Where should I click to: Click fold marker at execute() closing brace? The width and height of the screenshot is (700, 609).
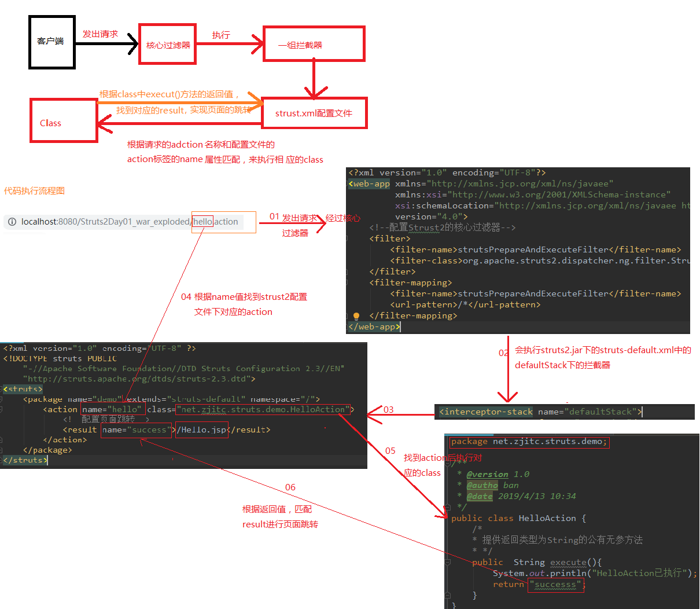(x=448, y=595)
